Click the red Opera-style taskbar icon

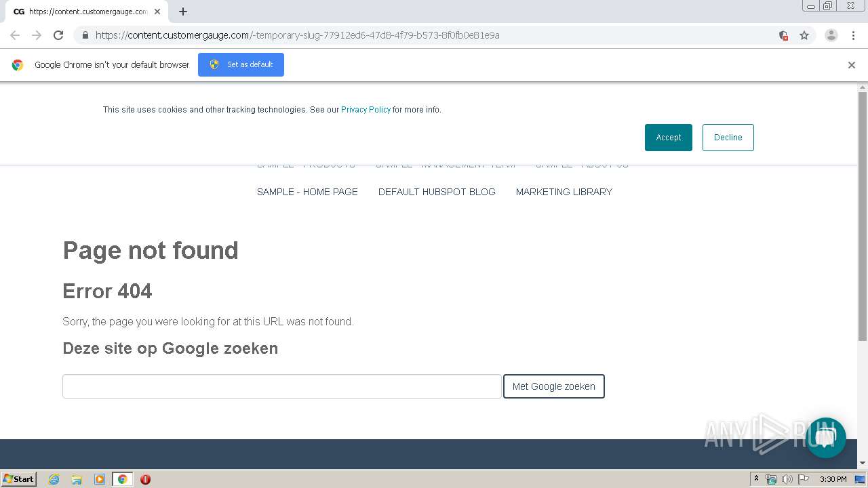click(145, 479)
